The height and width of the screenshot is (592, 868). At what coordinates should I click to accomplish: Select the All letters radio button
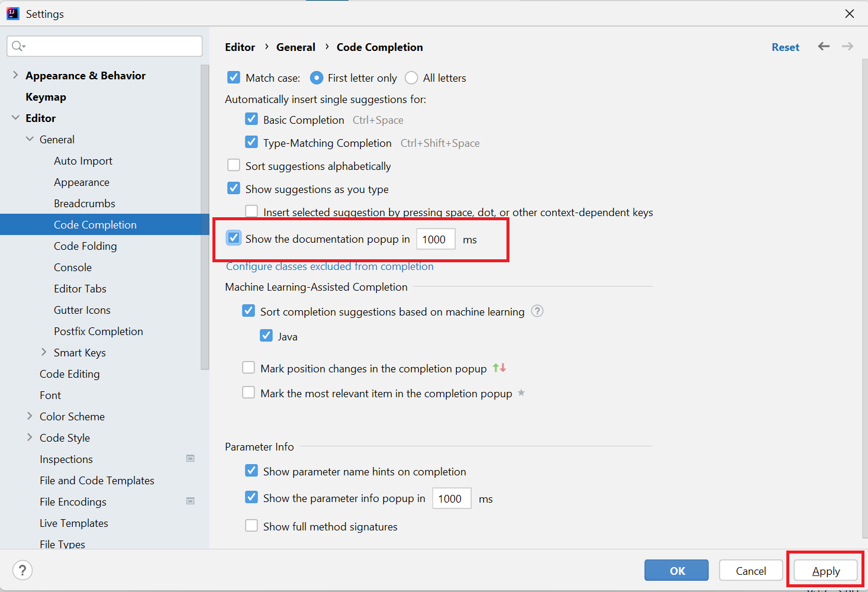pyautogui.click(x=411, y=78)
